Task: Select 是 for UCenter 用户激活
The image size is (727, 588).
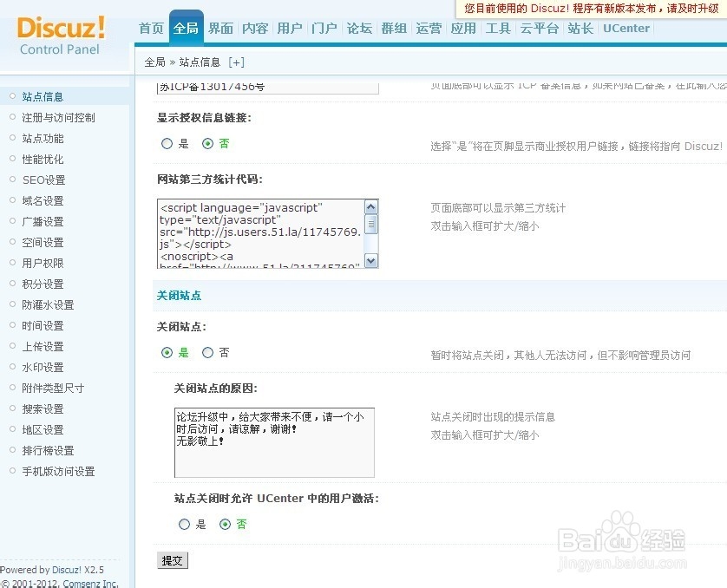Action: 184,524
